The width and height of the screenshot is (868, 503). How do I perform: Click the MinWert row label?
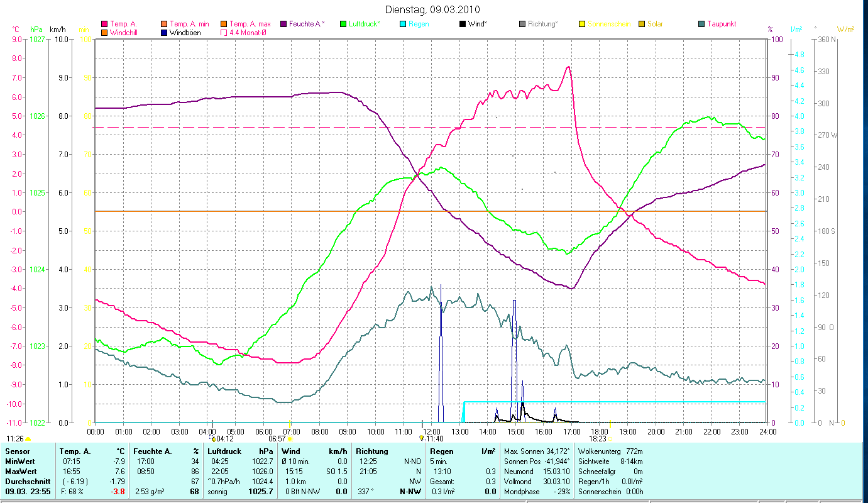click(20, 462)
